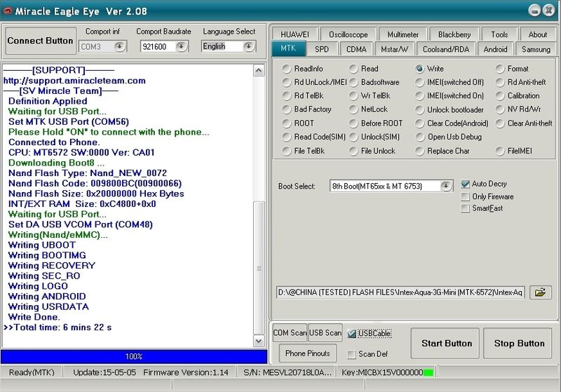Viewport: 561px width, 392px height.
Task: Switch to the Oscilloscope tab
Action: coord(348,34)
